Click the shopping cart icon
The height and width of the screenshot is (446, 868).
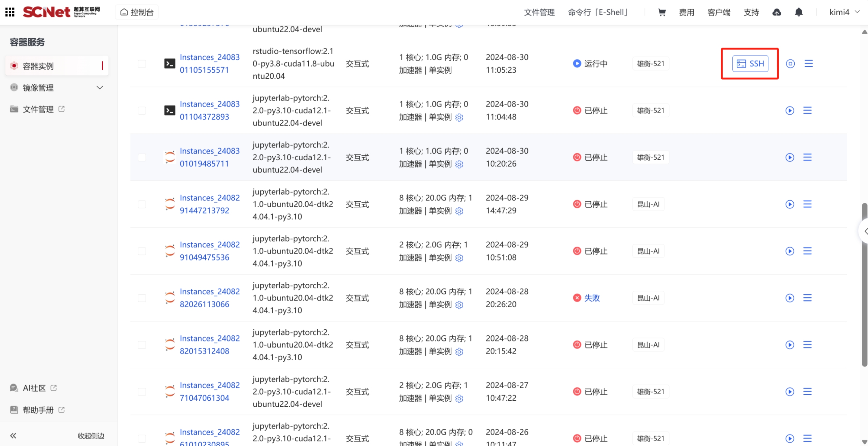click(662, 12)
